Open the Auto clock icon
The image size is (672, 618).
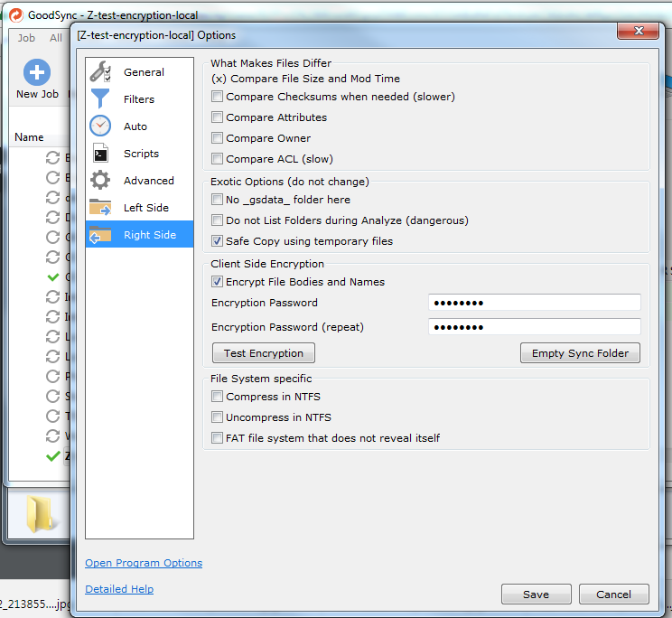100,126
